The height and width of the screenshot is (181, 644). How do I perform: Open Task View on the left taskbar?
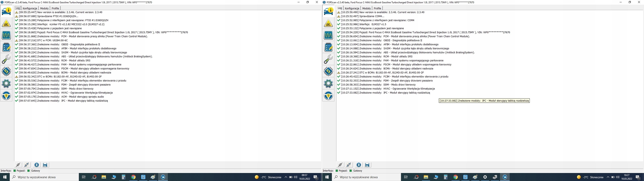84,177
